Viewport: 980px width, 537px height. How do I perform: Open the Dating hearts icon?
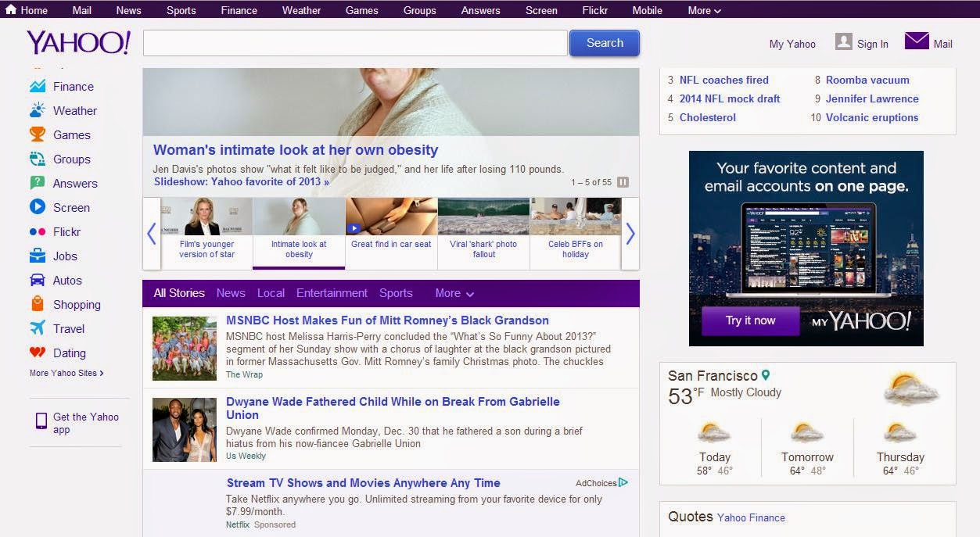[x=38, y=353]
